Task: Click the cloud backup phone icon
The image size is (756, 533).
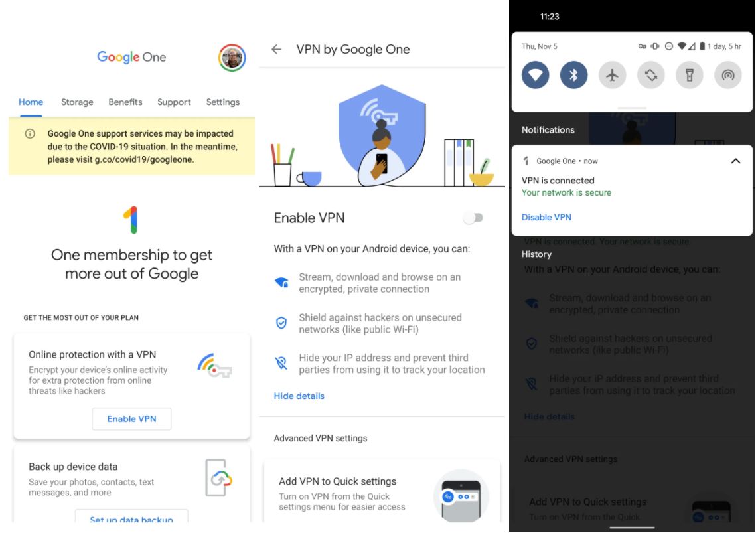Action: point(218,477)
